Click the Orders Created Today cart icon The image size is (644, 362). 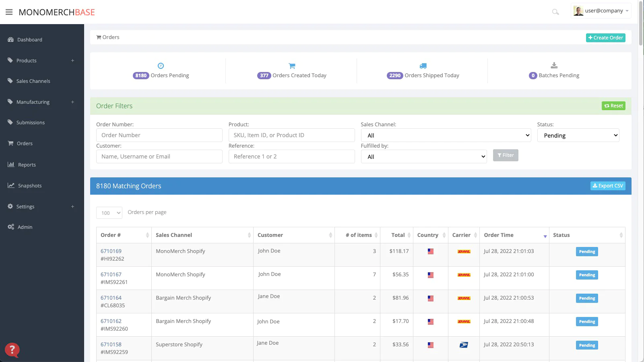pyautogui.click(x=292, y=66)
